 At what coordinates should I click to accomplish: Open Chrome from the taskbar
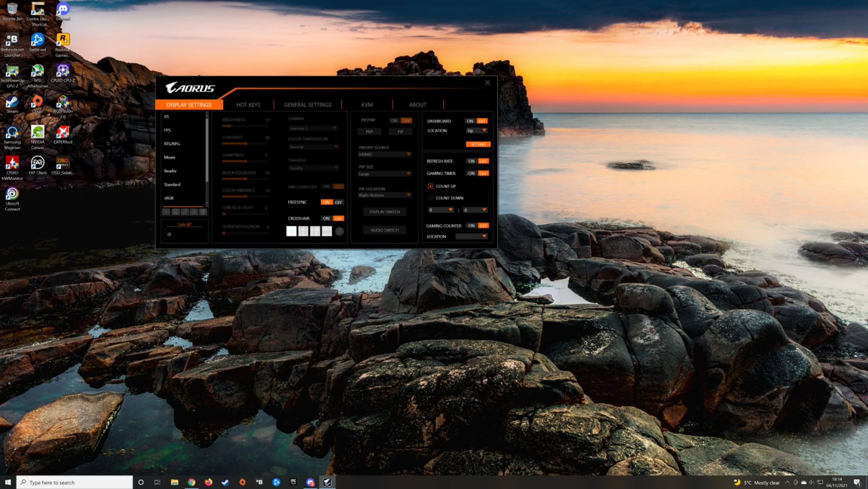point(191,482)
